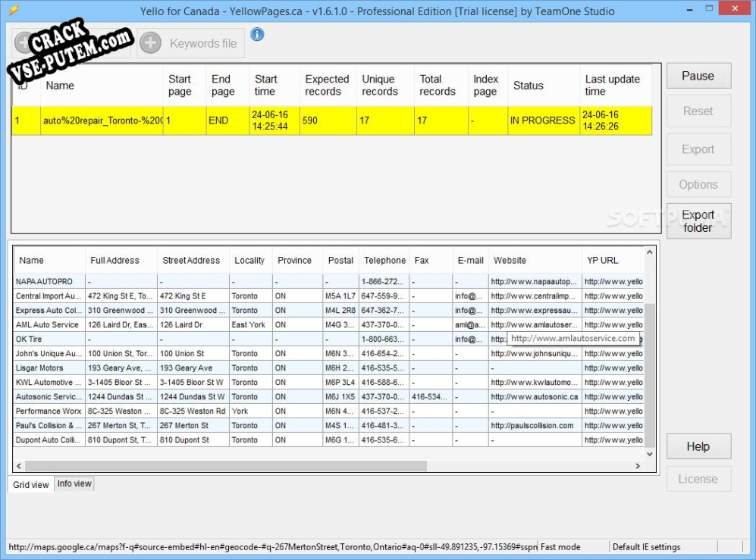Click the Default IE settings status entry
This screenshot has width=756, height=560.
pyautogui.click(x=647, y=547)
